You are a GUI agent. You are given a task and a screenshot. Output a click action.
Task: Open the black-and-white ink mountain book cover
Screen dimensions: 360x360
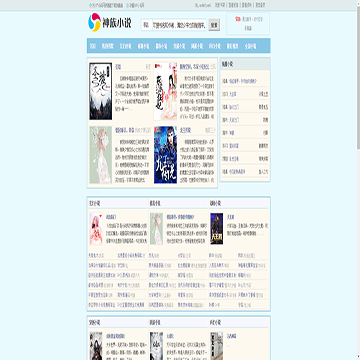pyautogui.click(x=101, y=91)
